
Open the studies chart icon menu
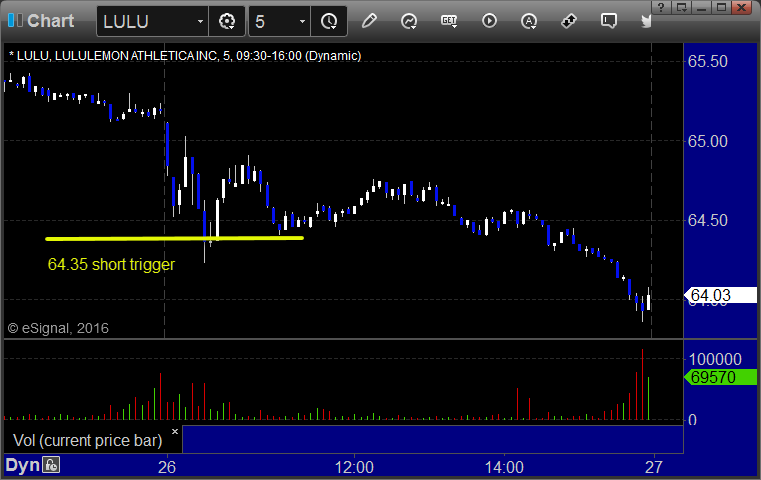409,21
